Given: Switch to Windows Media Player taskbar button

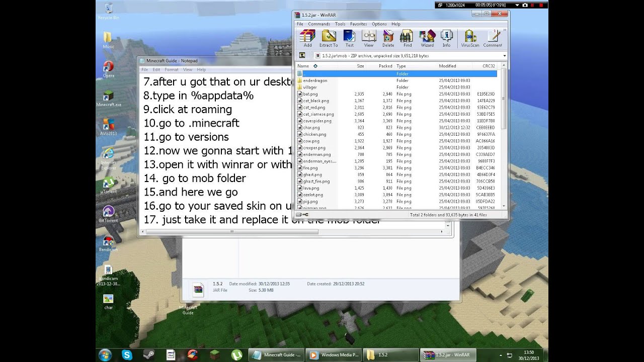Looking at the screenshot, I should pos(334,355).
